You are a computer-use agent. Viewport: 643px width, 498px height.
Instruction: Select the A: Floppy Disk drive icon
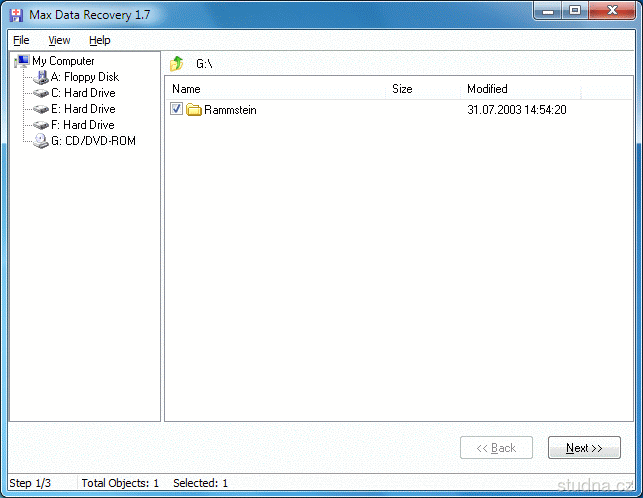(x=41, y=77)
